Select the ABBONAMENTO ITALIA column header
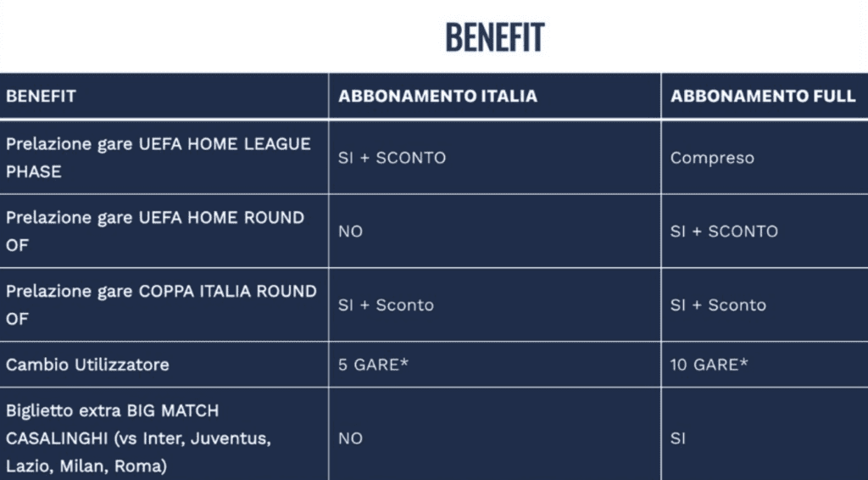 tap(437, 96)
